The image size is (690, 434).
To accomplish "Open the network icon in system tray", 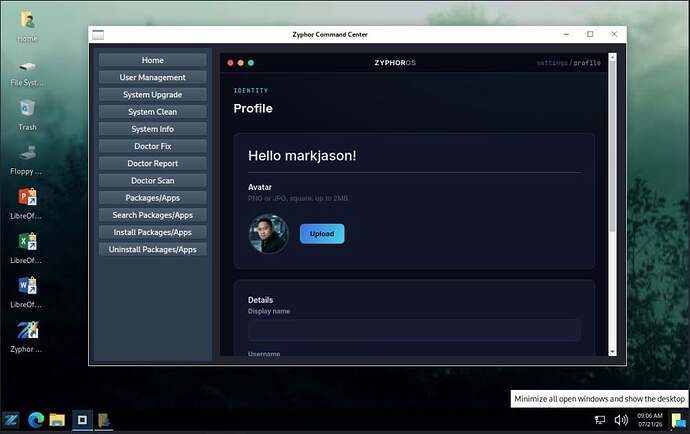I will click(x=599, y=420).
